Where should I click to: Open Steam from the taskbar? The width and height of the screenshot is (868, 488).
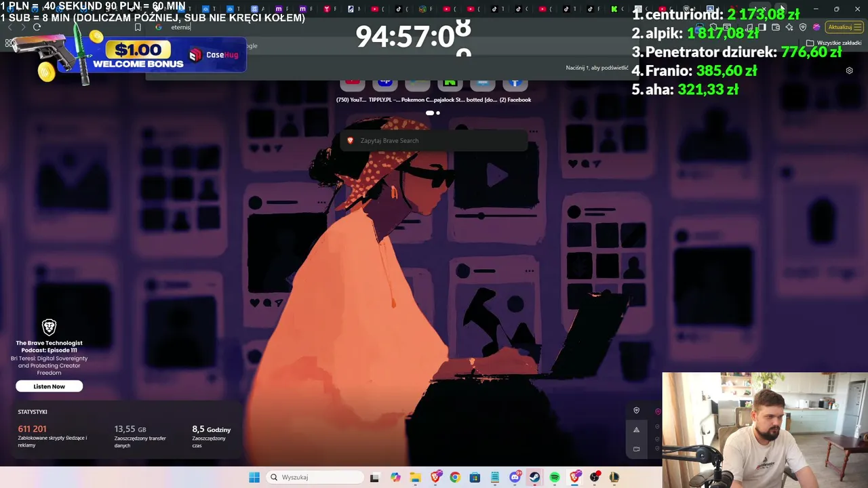pyautogui.click(x=534, y=477)
